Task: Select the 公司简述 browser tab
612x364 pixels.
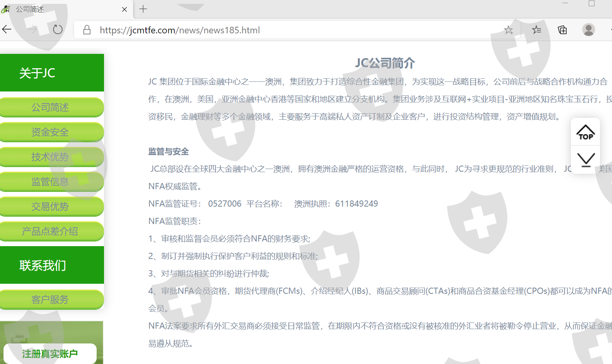Action: [x=66, y=9]
